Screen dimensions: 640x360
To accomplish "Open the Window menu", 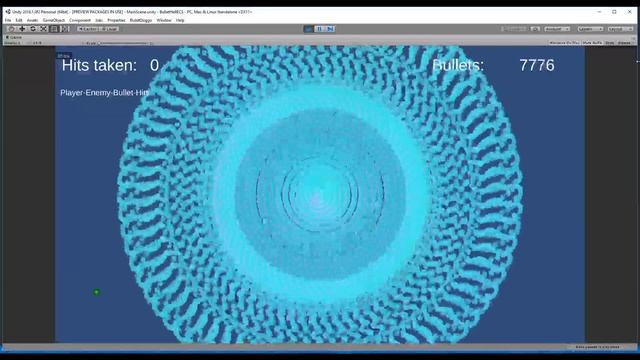I will [164, 20].
